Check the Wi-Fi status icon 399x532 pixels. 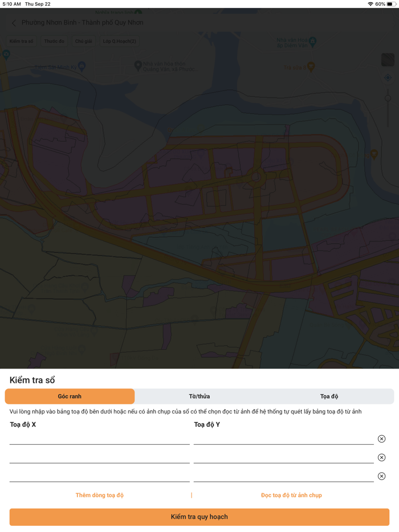pyautogui.click(x=370, y=4)
